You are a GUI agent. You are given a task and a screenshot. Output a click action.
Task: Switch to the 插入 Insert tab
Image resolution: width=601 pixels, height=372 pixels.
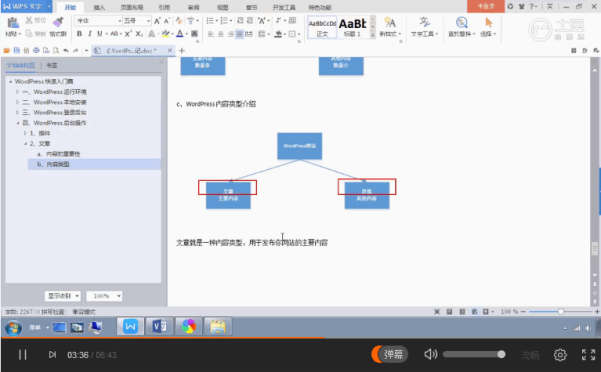tap(99, 7)
